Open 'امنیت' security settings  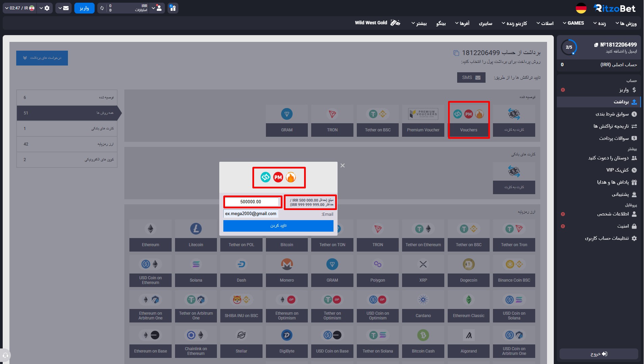[599, 226]
